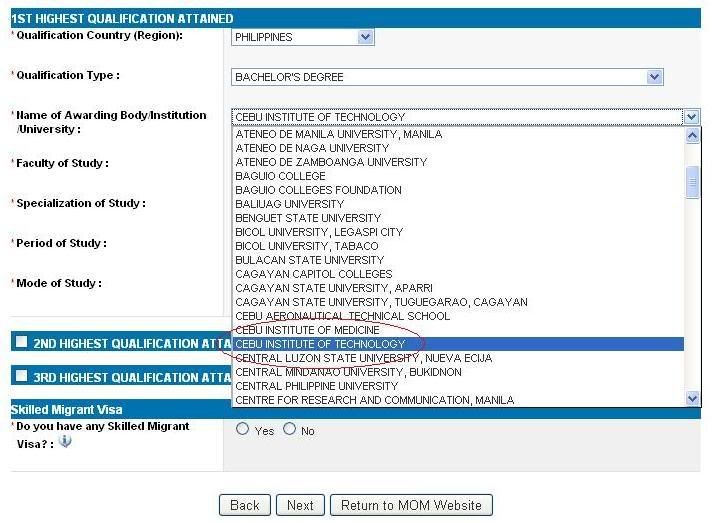
Task: Select highlighted CEBU INSTITUTE OF TECHNOLOGY option
Action: (458, 344)
